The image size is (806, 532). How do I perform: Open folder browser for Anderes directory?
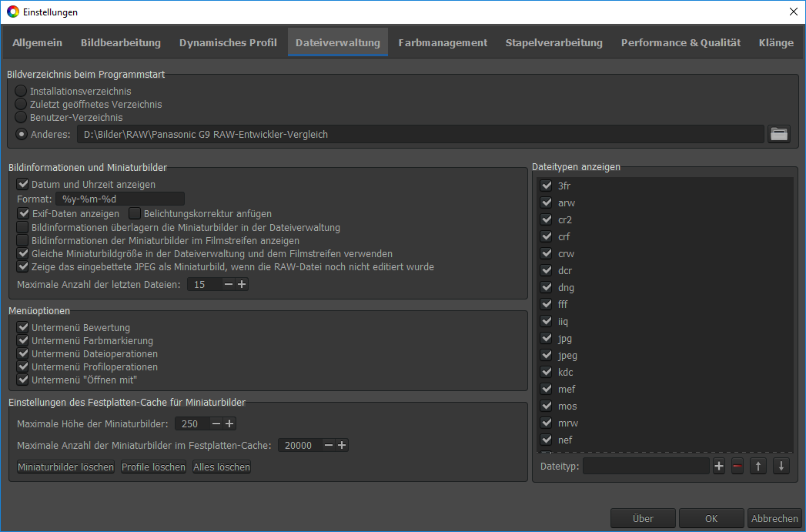point(779,134)
